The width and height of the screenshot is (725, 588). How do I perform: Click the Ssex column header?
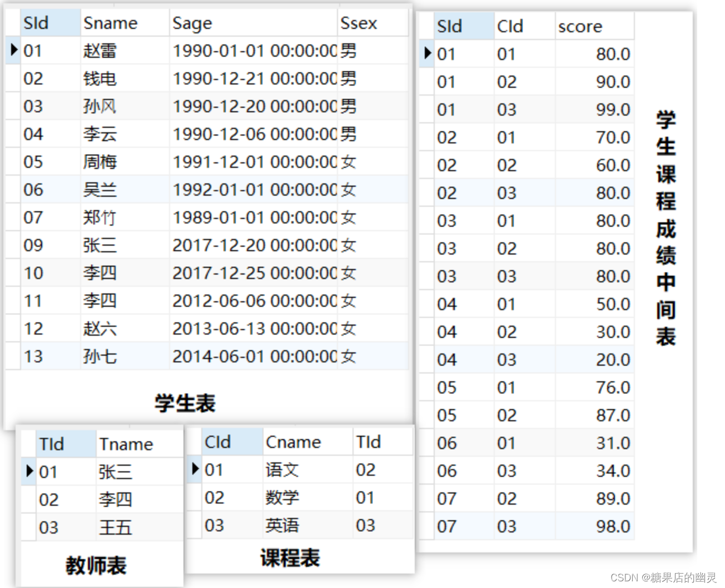click(x=373, y=23)
